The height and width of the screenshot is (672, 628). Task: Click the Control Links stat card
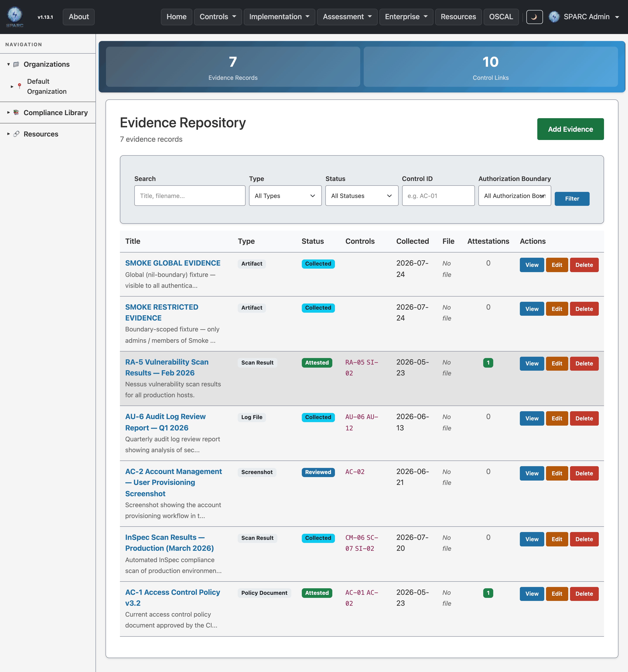[x=490, y=67]
